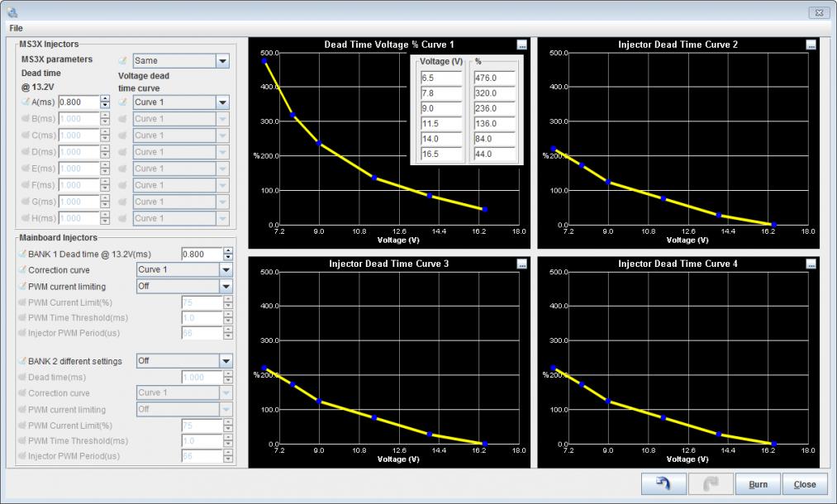The image size is (837, 504).
Task: Click pencil icon next to A(ms) field
Action: [25, 102]
